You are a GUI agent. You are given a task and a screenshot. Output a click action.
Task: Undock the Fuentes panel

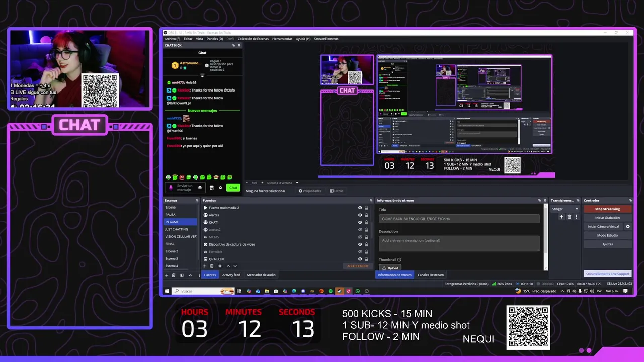coord(371,200)
